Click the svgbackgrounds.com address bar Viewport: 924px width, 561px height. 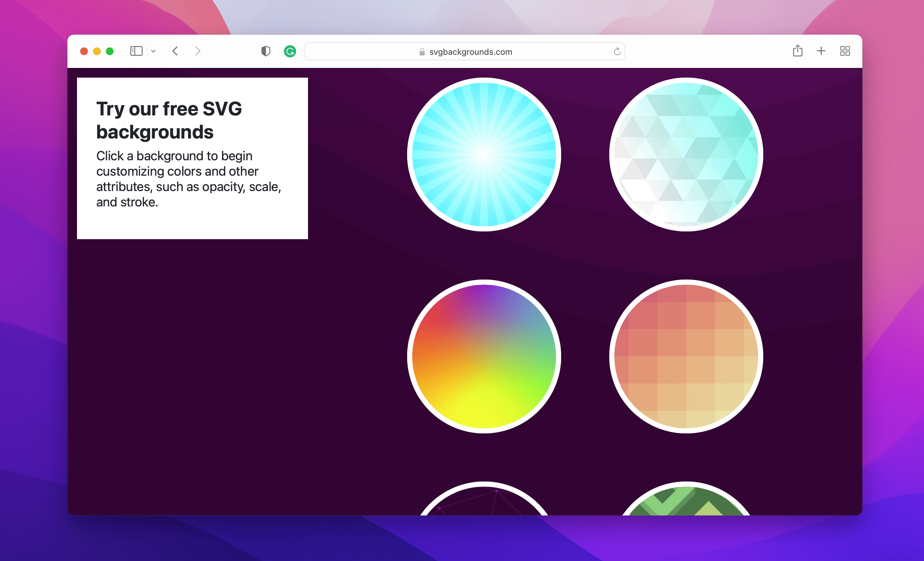tap(465, 51)
